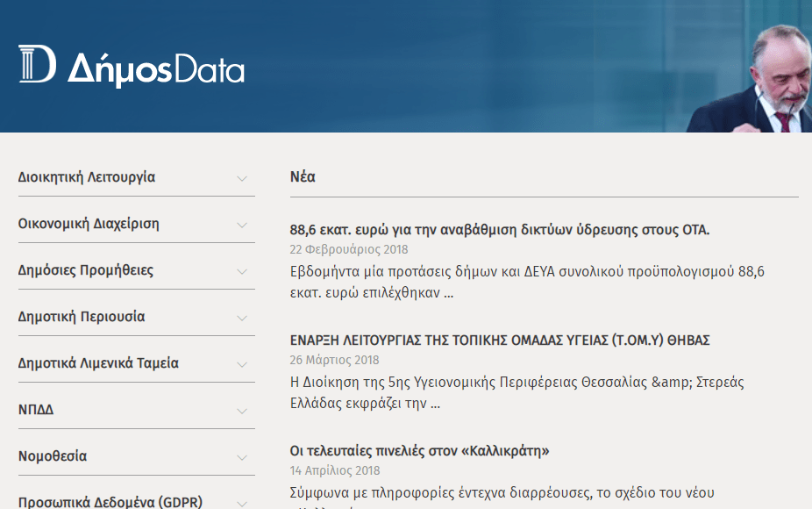Expand the Διοικητική Λειτουργία chevron
Screen dimensions: 812x509
(x=242, y=178)
